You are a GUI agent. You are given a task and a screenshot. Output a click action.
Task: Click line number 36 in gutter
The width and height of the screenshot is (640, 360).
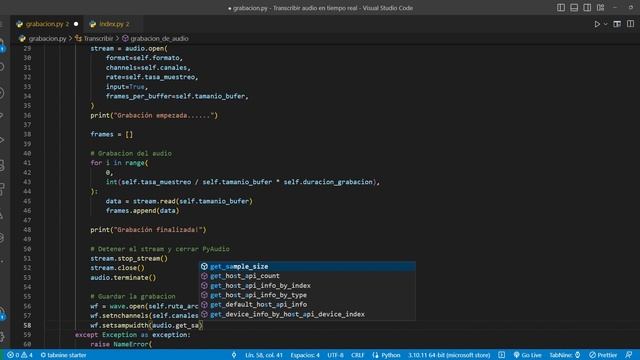[27, 116]
